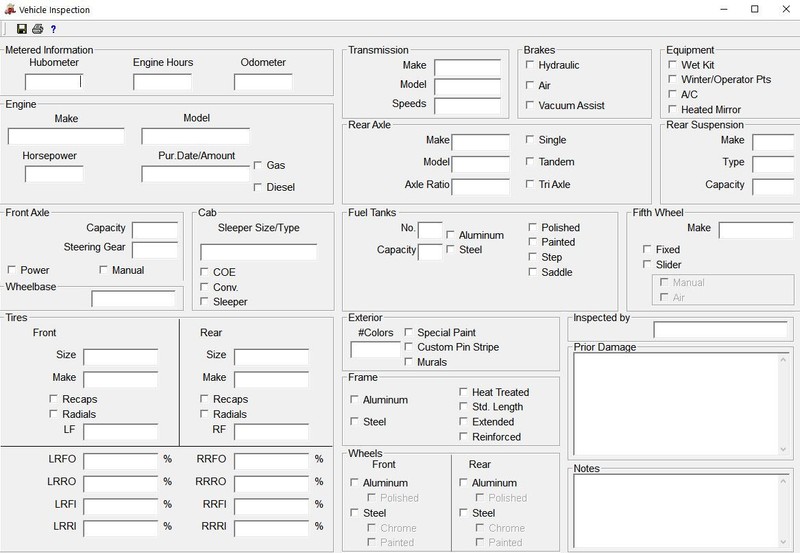This screenshot has width=800, height=553.
Task: Check Winter/Operator Pts checkbox
Action: point(672,79)
